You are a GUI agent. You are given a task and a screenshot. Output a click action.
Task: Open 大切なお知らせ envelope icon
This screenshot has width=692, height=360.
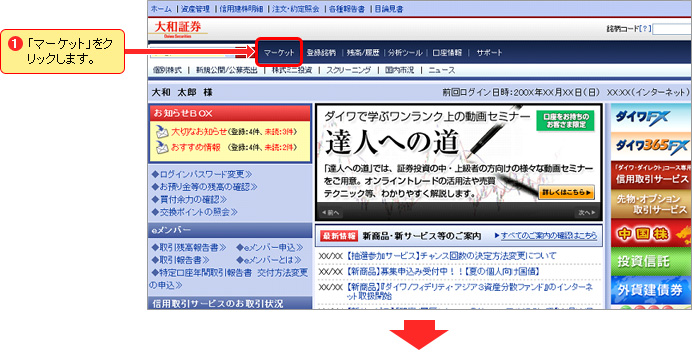pyautogui.click(x=162, y=131)
